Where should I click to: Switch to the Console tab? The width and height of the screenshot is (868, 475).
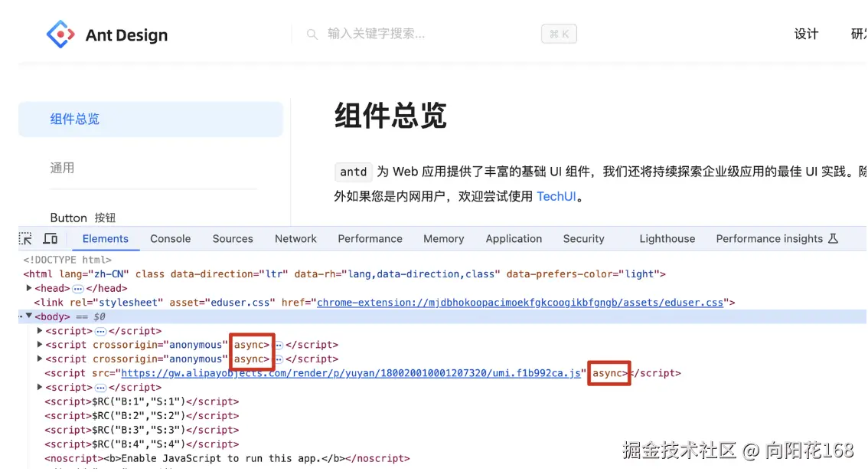[171, 239]
